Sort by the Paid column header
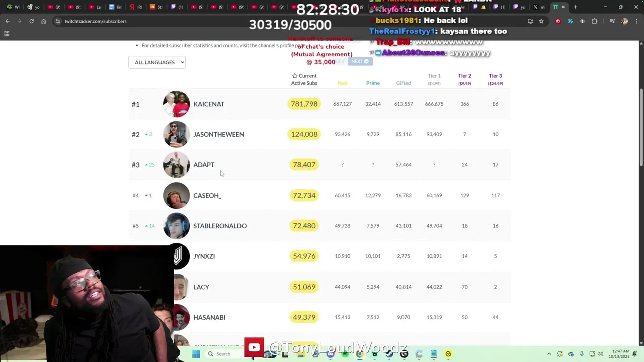This screenshot has width=644, height=362. click(342, 83)
